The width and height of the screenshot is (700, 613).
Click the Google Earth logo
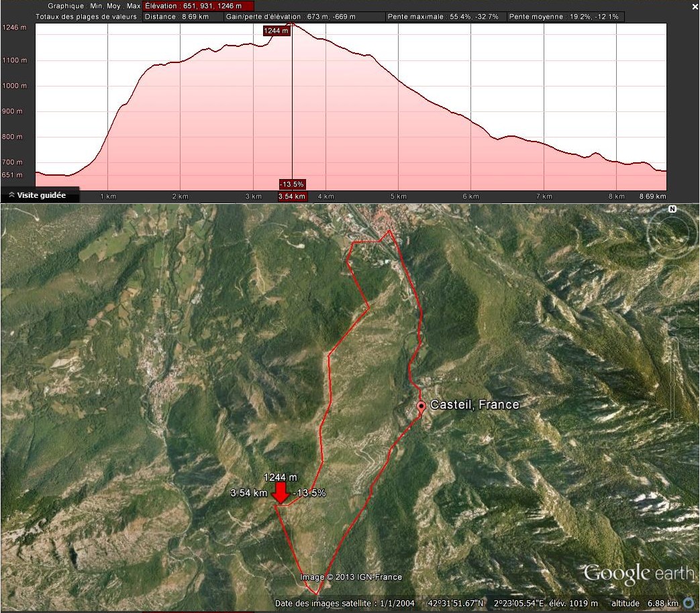point(638,573)
